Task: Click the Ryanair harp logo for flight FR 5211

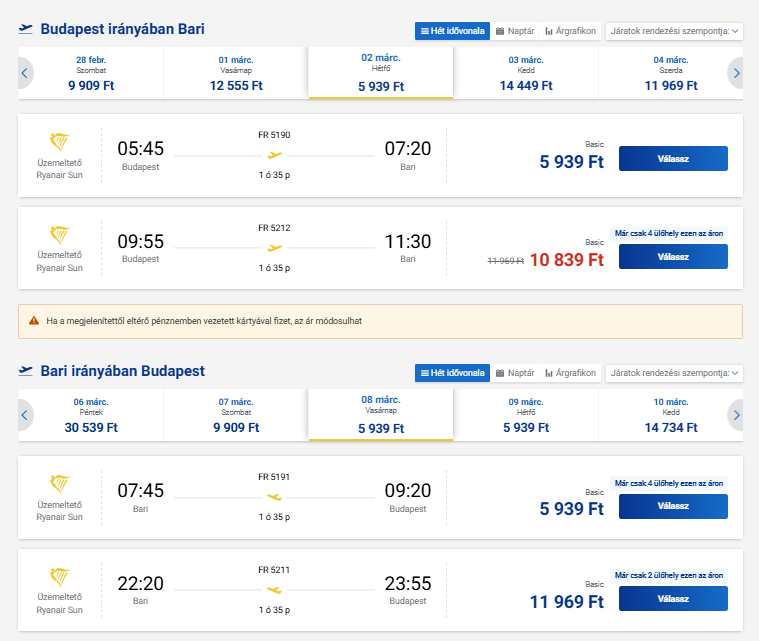Action: [x=60, y=577]
